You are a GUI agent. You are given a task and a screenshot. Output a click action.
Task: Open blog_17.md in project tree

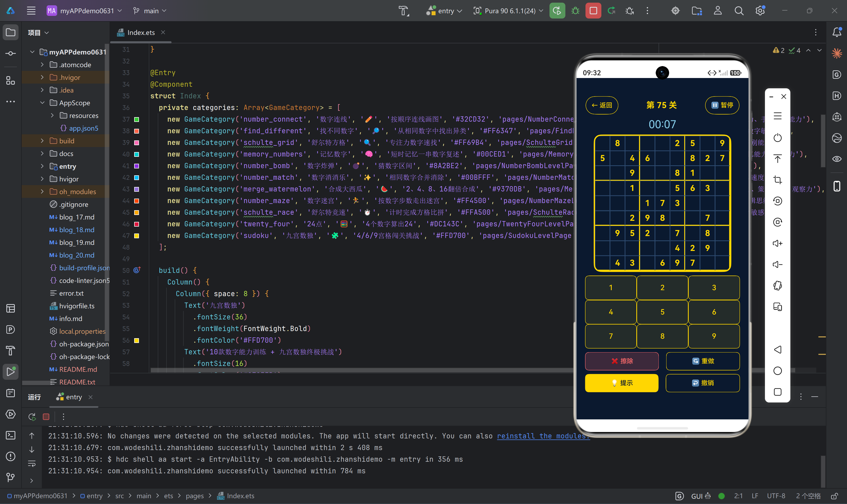(76, 217)
